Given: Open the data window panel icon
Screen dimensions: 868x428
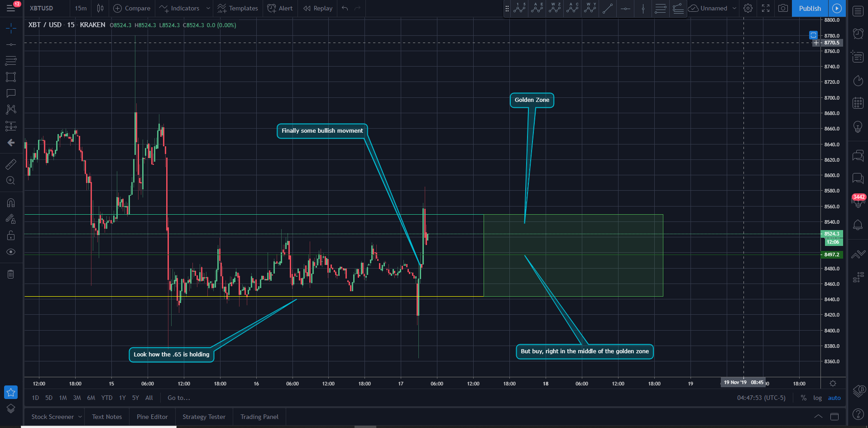Looking at the screenshot, I should [x=858, y=57].
